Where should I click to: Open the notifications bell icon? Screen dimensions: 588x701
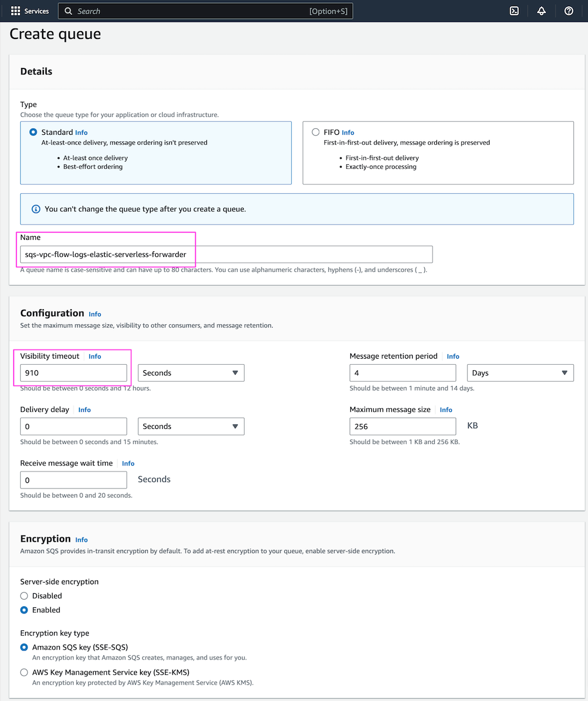[541, 10]
